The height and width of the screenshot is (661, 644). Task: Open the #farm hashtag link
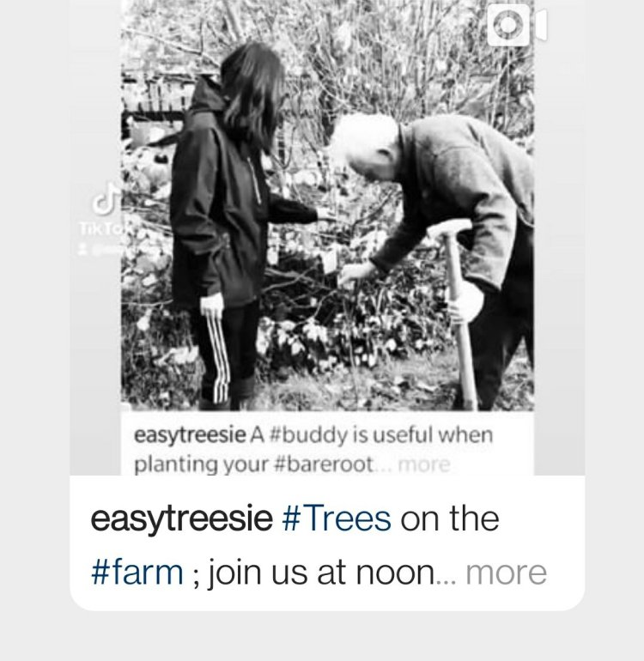point(137,572)
